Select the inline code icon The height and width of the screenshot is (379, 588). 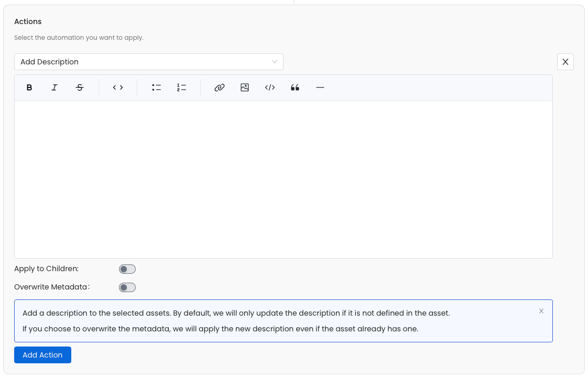tap(117, 87)
